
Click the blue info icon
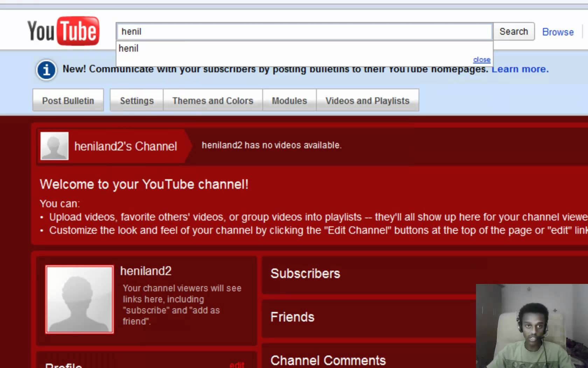[46, 70]
